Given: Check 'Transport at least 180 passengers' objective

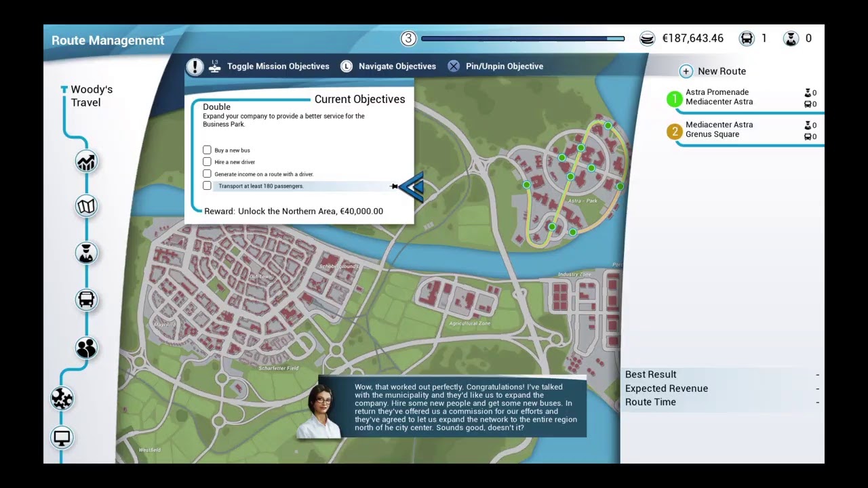Looking at the screenshot, I should pos(207,186).
